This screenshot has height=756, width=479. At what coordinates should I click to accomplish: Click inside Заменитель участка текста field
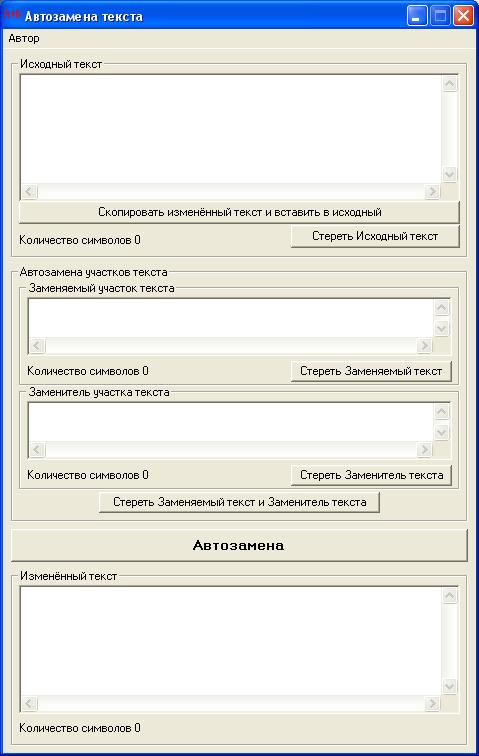tap(231, 422)
